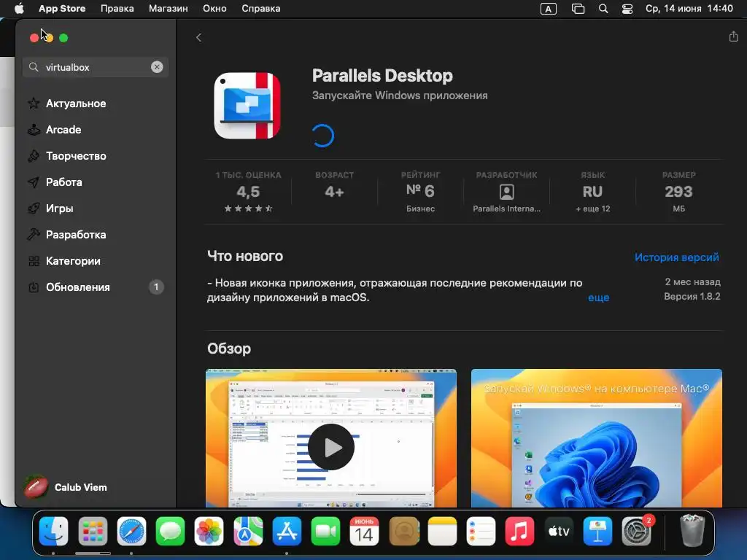Open the Окно menu
747x560 pixels.
pos(214,9)
